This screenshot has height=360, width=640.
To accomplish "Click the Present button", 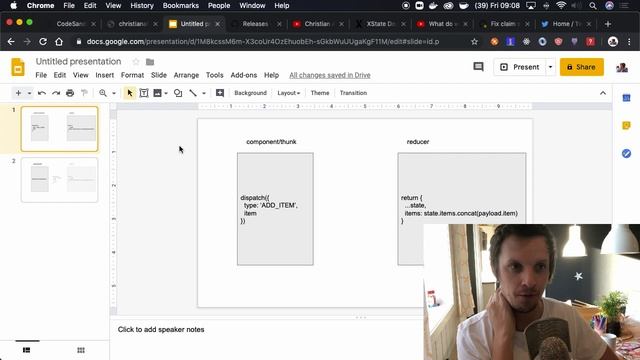I will tap(520, 67).
